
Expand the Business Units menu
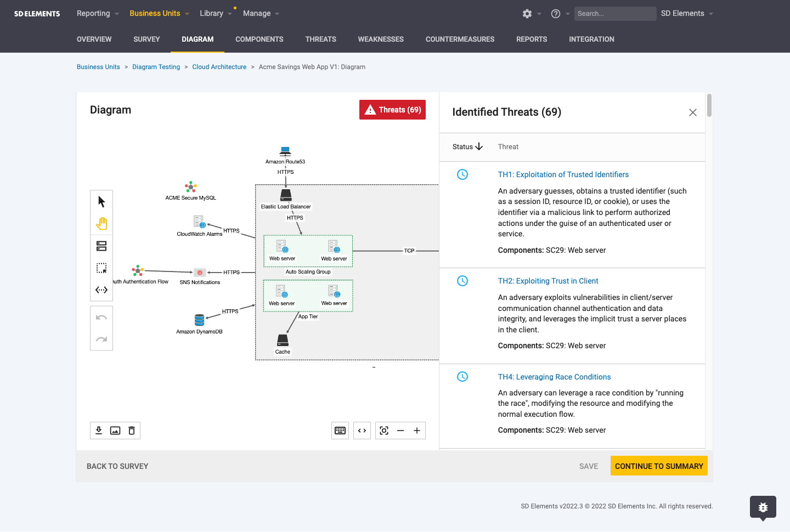pos(159,14)
